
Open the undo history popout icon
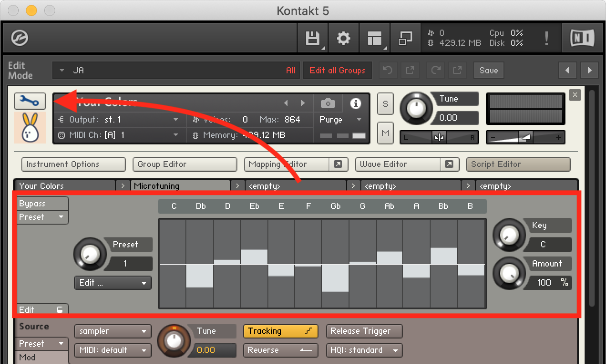410,70
